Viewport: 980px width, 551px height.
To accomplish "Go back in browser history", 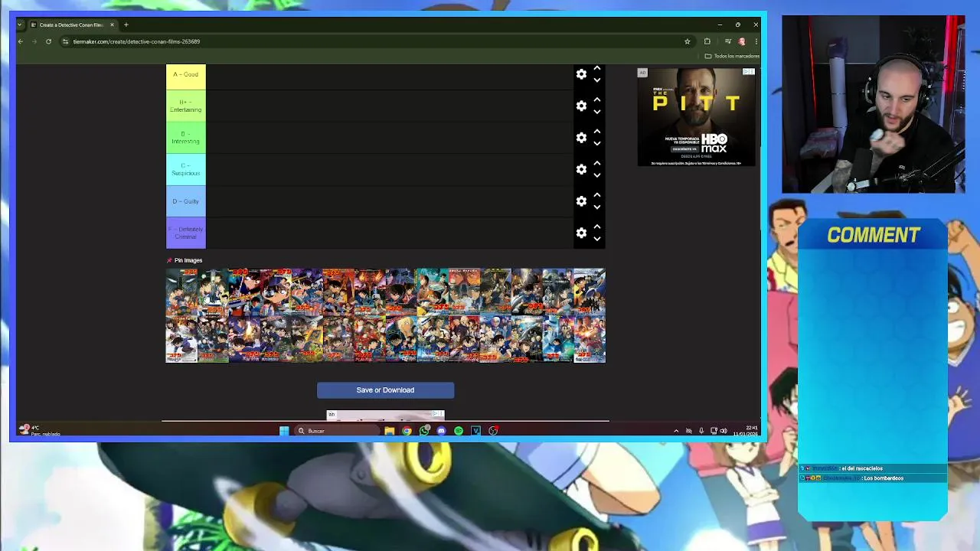I will pyautogui.click(x=21, y=41).
